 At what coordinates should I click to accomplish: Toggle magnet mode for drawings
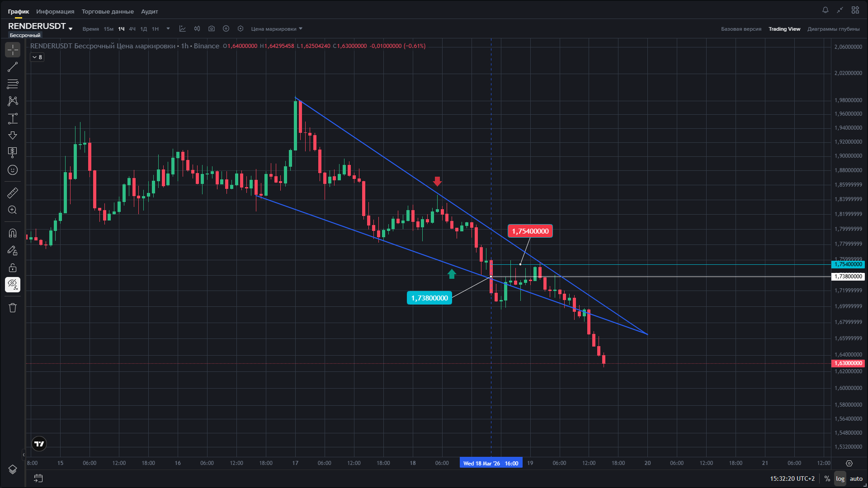(13, 233)
